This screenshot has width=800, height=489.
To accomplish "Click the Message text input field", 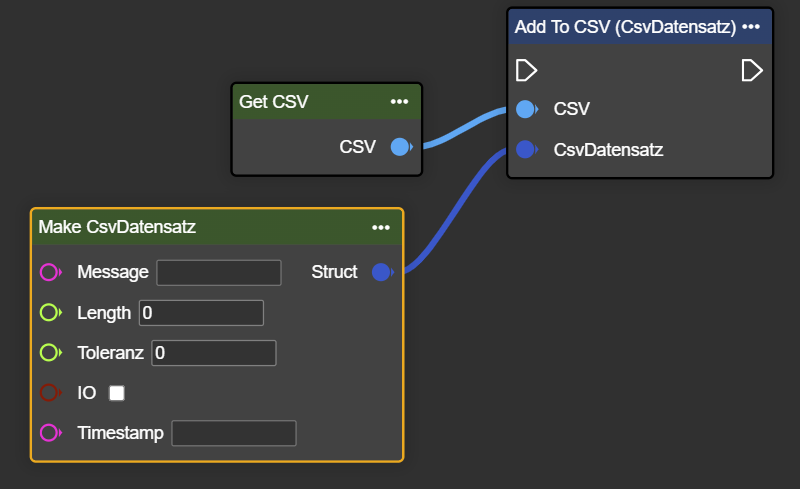I will click(x=219, y=272).
